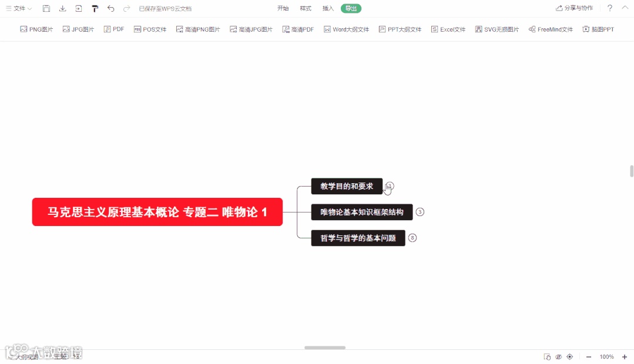Click the vertical scrollbar thumb
Viewport: 634px width, 364px height.
[x=632, y=171]
